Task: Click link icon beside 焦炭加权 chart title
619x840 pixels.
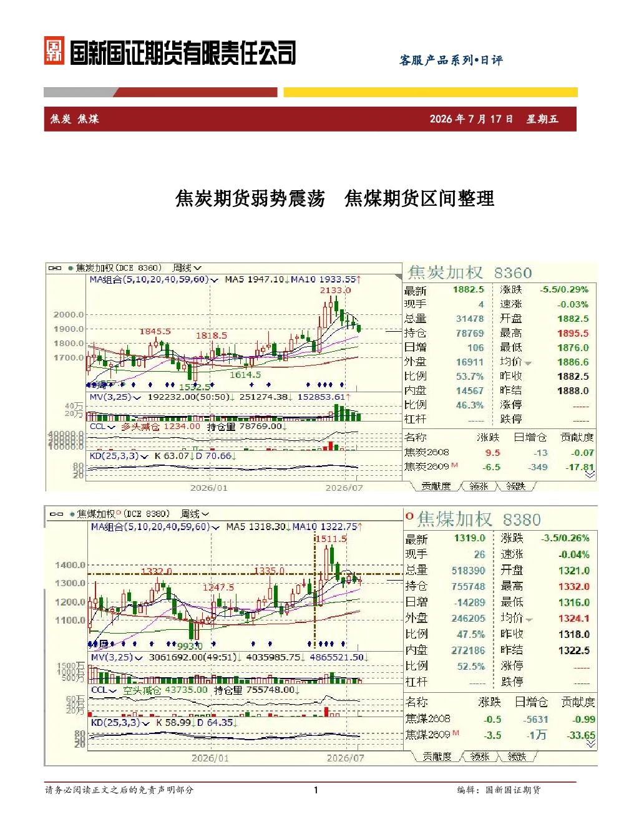Action: pos(55,268)
